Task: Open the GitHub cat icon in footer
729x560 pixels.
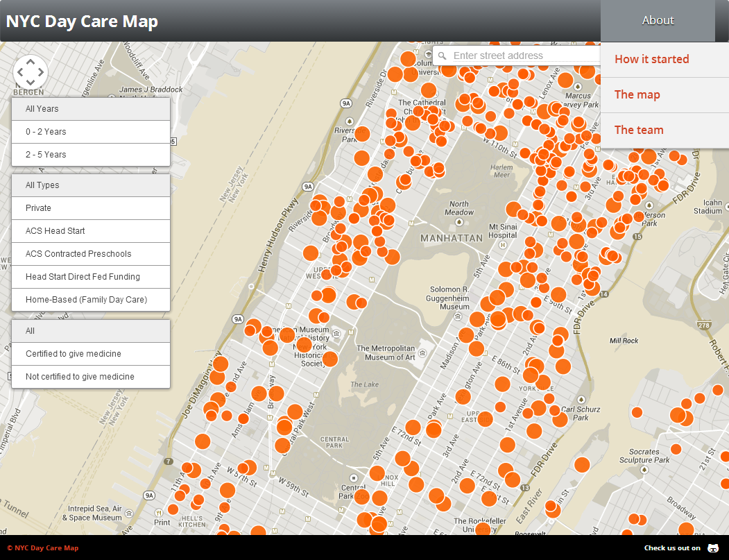Action: click(713, 548)
